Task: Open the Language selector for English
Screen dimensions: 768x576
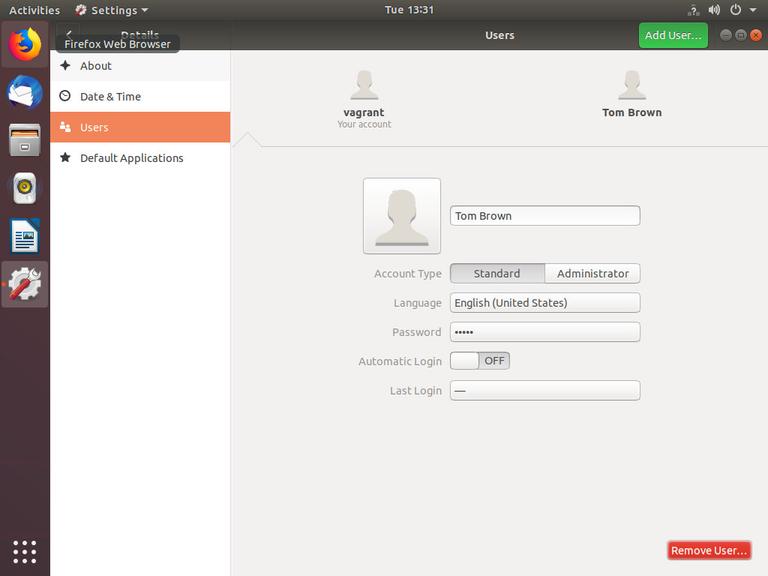Action: 545,303
